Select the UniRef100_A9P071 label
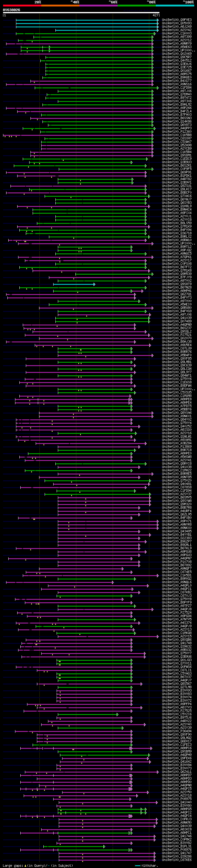197x868 pixels. (177, 521)
